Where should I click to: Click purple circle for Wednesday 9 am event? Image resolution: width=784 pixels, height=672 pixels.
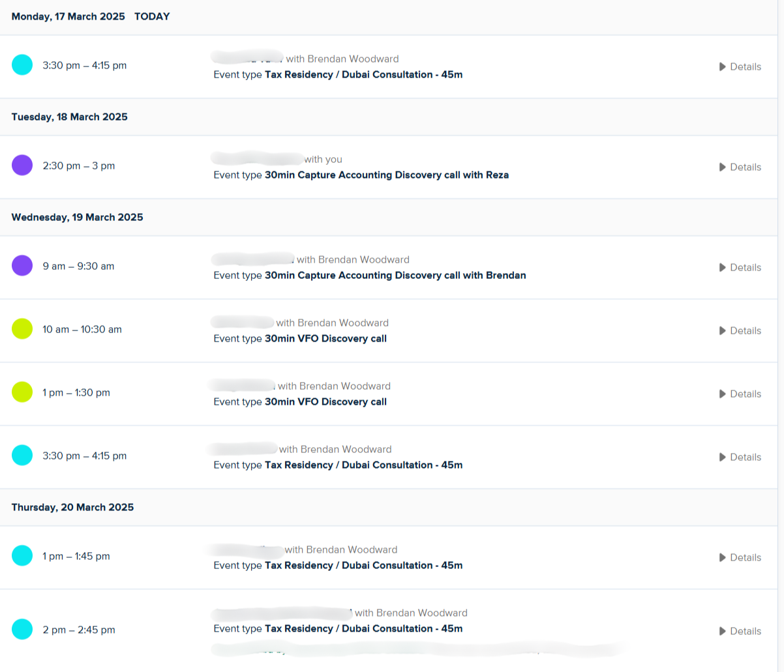click(x=22, y=266)
